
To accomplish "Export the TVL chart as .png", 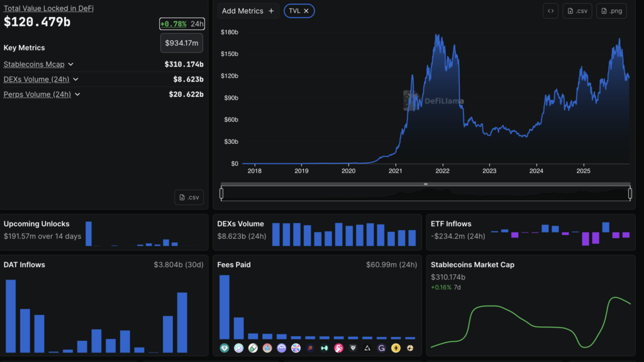I will 611,11.
